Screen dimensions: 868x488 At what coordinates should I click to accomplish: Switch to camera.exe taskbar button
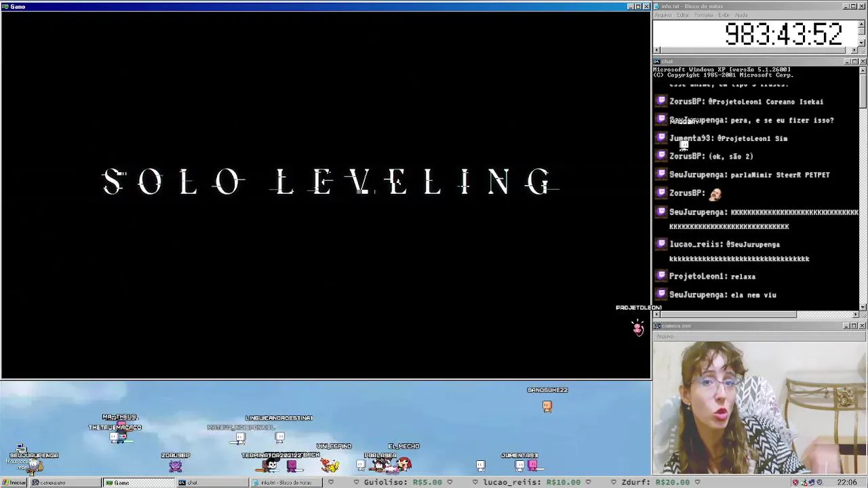point(66,483)
